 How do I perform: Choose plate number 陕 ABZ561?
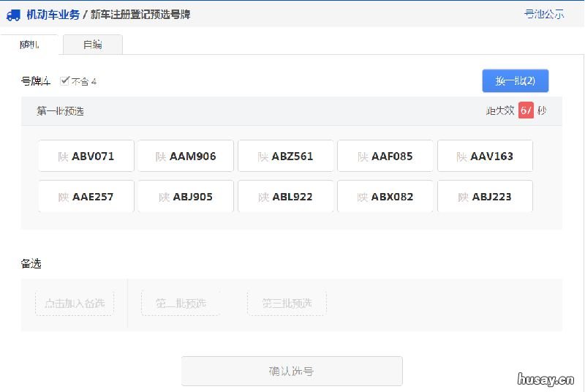tap(286, 156)
